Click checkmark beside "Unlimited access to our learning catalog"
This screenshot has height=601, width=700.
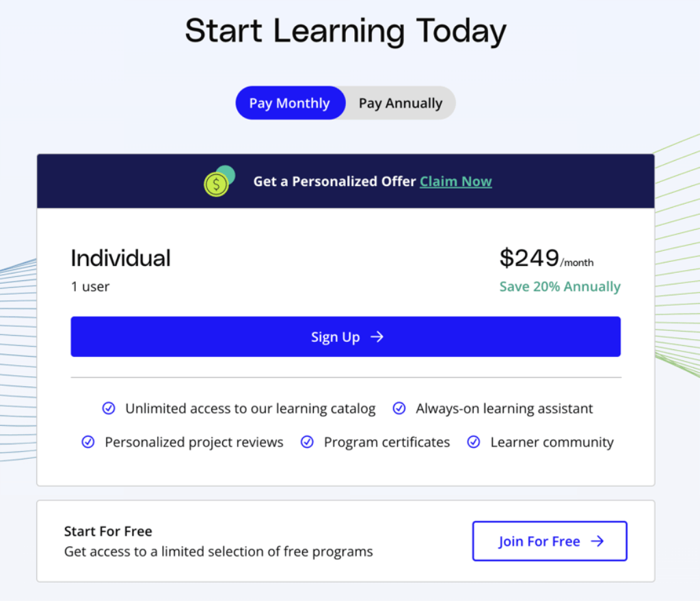pyautogui.click(x=109, y=408)
